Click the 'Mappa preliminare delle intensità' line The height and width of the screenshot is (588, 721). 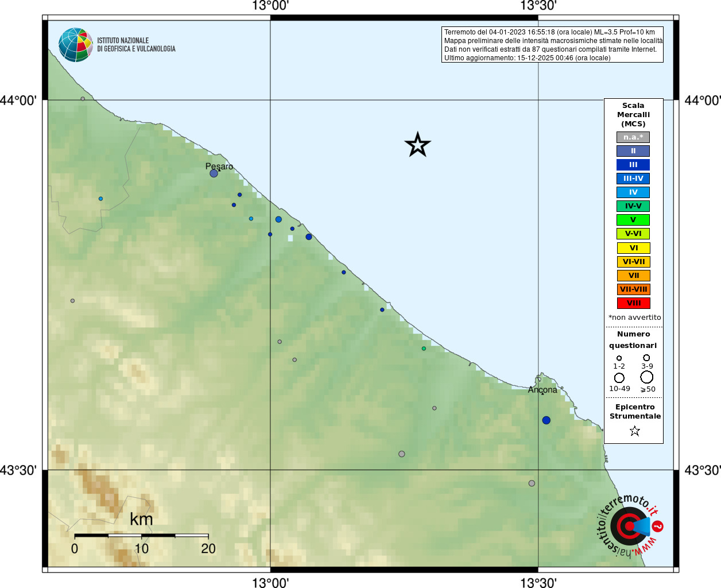coord(553,41)
